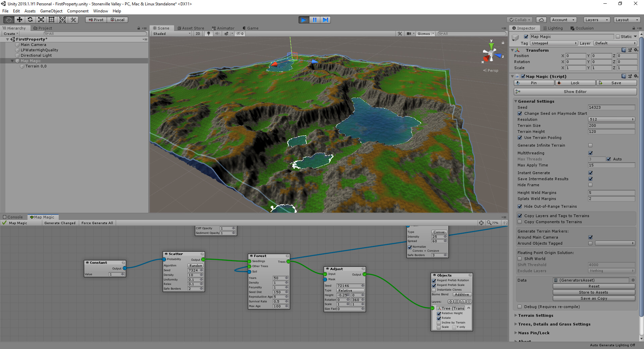Select the Scale tool
The image size is (644, 349).
(x=41, y=19)
